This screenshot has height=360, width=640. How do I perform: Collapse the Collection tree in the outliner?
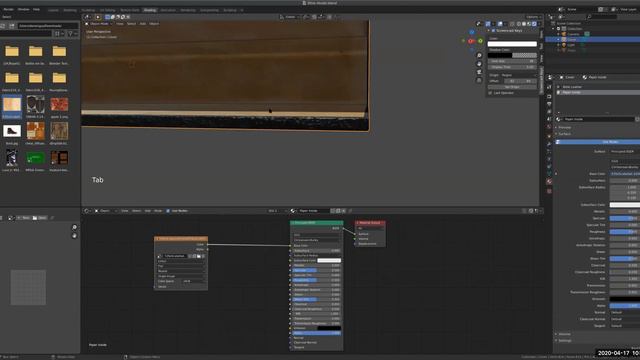pyautogui.click(x=554, y=29)
